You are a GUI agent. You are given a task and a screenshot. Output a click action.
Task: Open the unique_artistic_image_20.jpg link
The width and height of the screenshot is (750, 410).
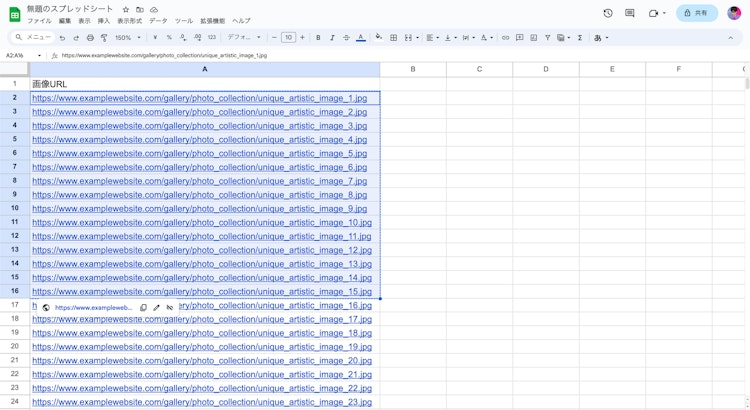(201, 360)
